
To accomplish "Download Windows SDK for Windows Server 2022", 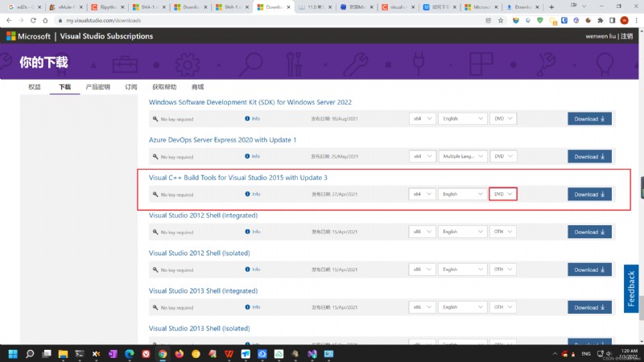I will click(x=589, y=119).
